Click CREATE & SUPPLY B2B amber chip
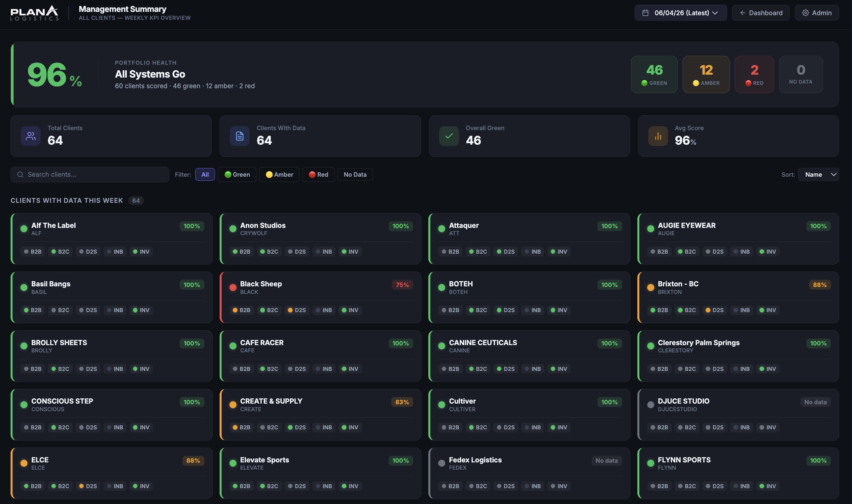 242,427
